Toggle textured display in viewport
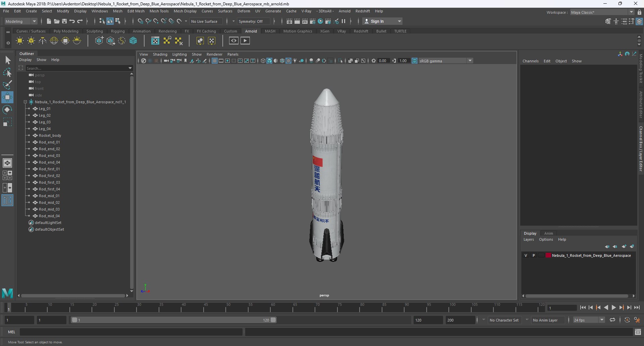The image size is (644, 346). point(288,61)
